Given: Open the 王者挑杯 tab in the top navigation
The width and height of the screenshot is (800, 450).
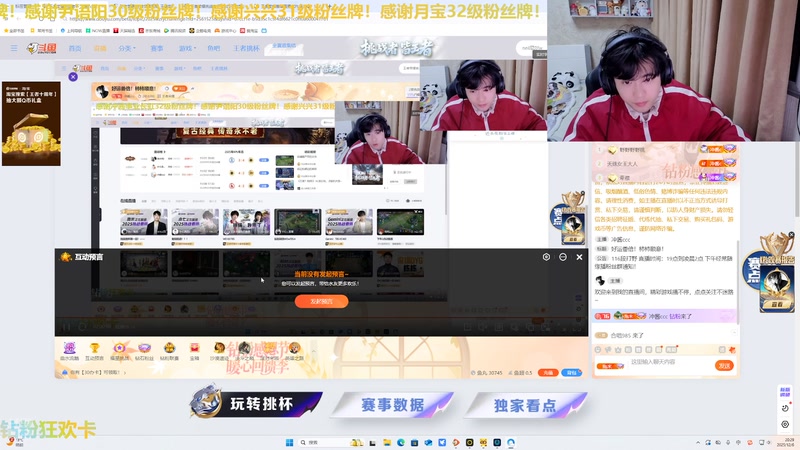Looking at the screenshot, I should pyautogui.click(x=246, y=48).
